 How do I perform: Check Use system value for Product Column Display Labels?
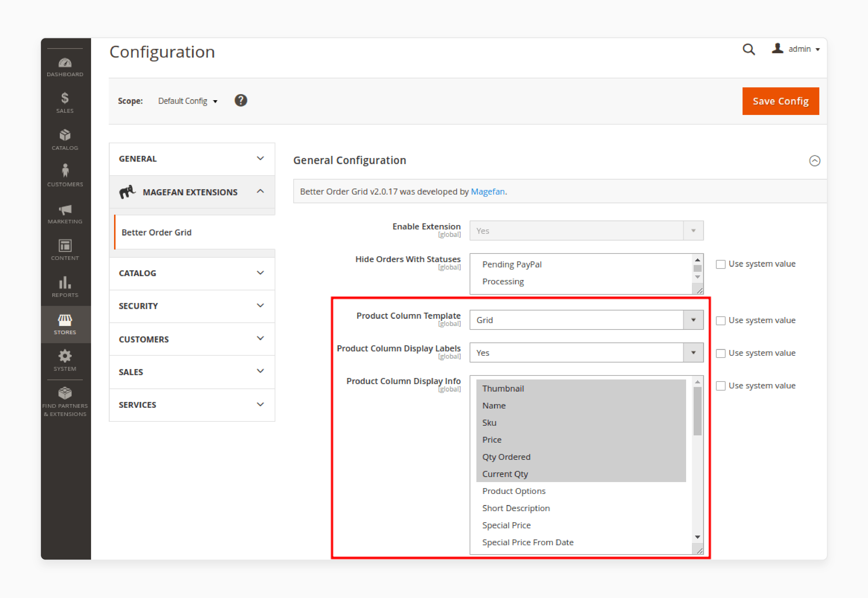pyautogui.click(x=720, y=353)
